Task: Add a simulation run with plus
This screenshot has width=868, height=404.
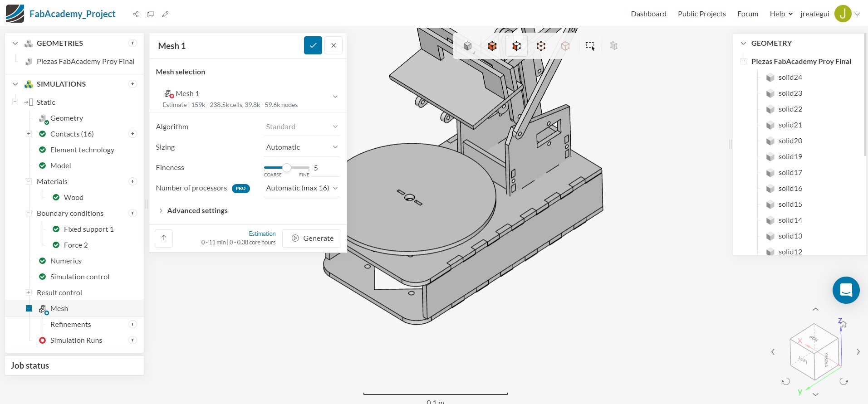Action: point(132,340)
